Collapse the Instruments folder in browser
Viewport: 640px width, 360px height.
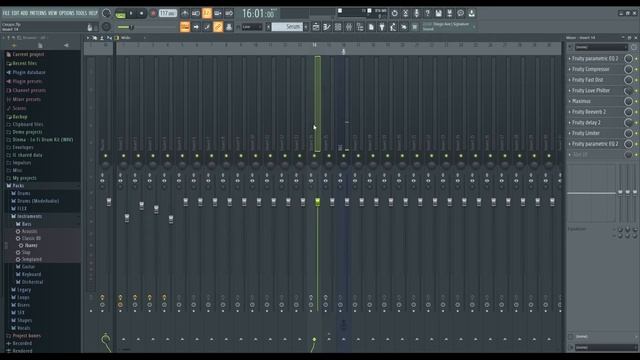29,216
